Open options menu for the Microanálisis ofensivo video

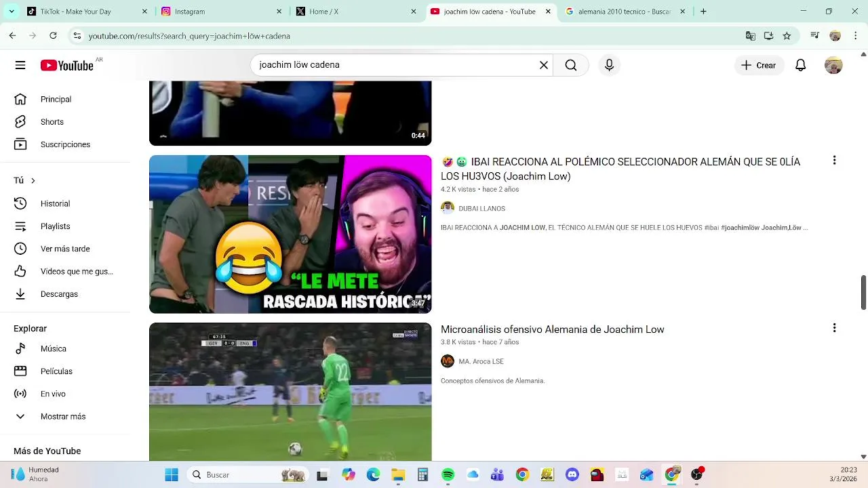[834, 328]
